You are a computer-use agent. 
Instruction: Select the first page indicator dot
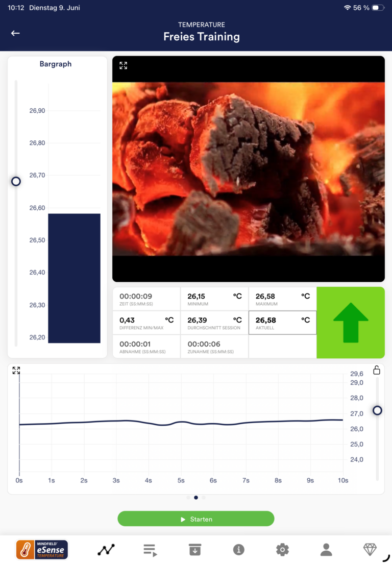188,498
